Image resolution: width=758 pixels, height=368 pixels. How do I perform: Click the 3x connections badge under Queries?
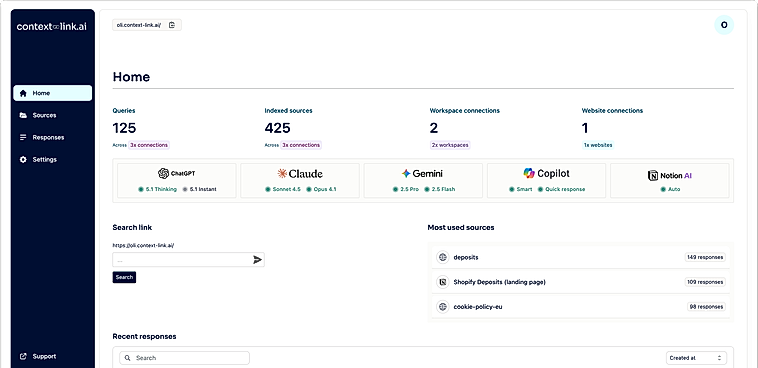(x=149, y=145)
